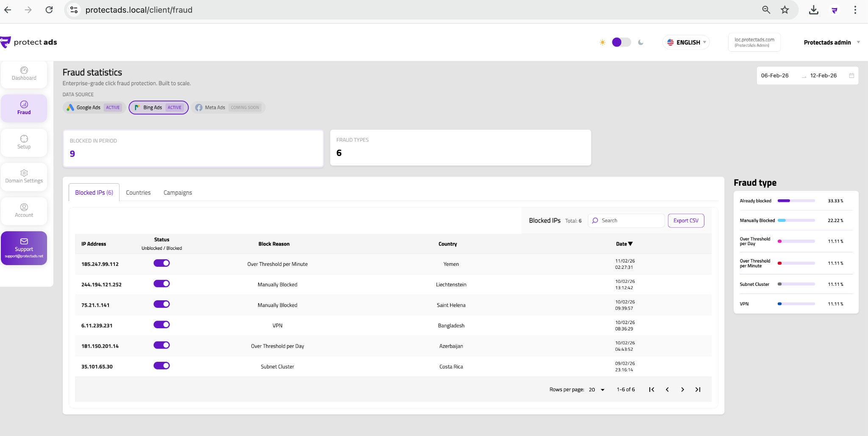Image resolution: width=868 pixels, height=436 pixels.
Task: Click browser bookmark star icon
Action: point(785,10)
